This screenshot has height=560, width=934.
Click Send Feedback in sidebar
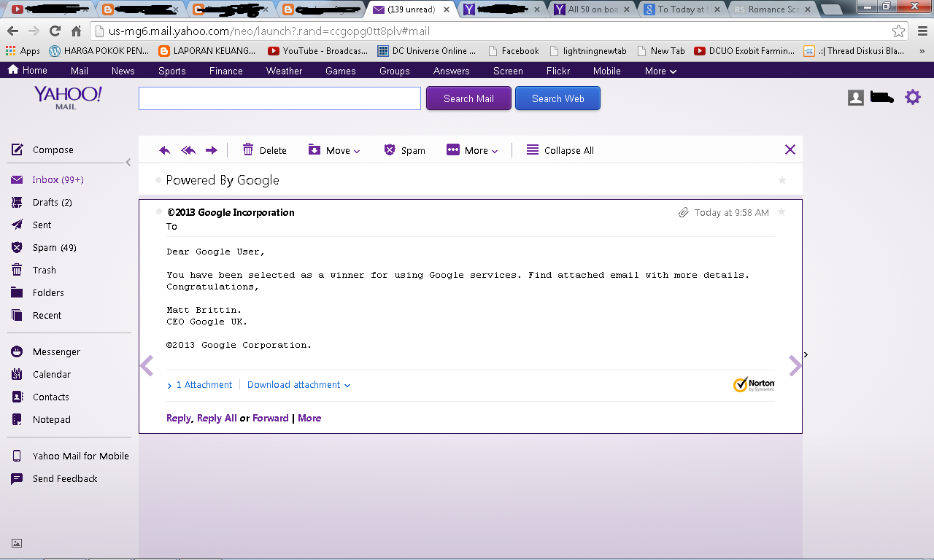click(54, 478)
